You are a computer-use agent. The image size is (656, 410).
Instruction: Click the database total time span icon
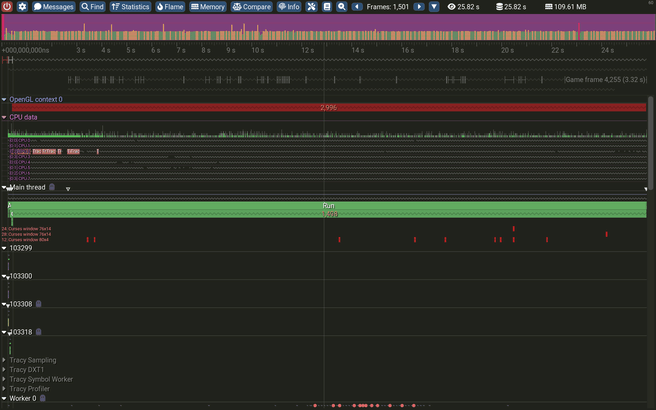point(499,7)
